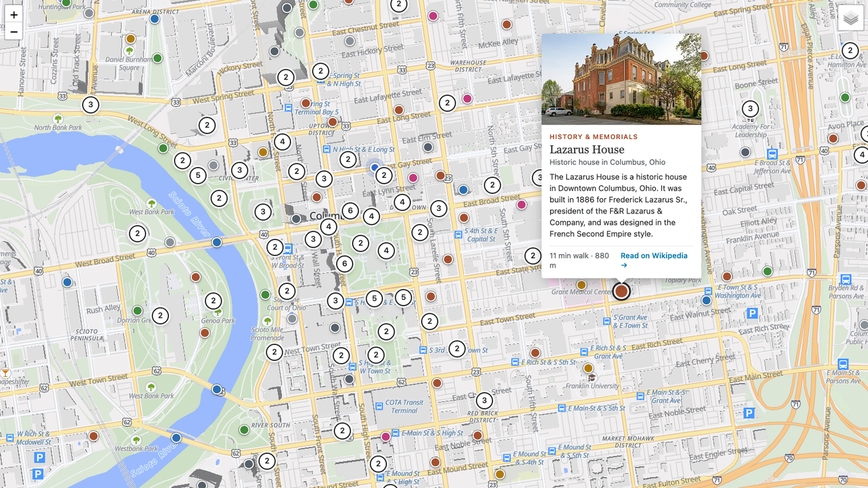Expand the 6-pin cluster beside the Columbus label

click(x=350, y=211)
